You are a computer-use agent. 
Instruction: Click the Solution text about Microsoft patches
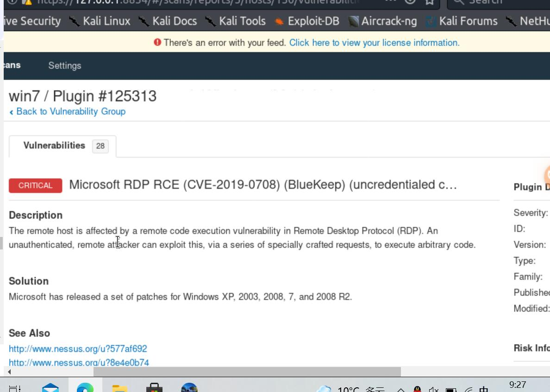point(180,297)
